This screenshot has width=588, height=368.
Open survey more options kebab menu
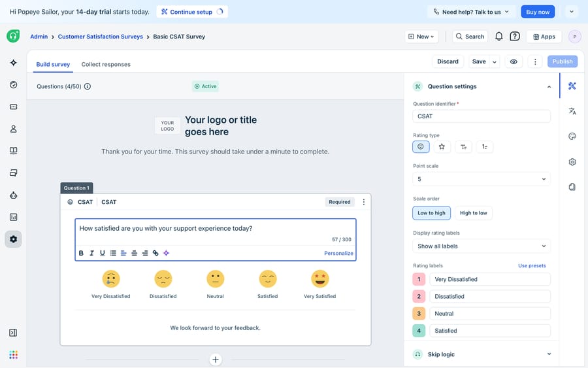tap(535, 61)
